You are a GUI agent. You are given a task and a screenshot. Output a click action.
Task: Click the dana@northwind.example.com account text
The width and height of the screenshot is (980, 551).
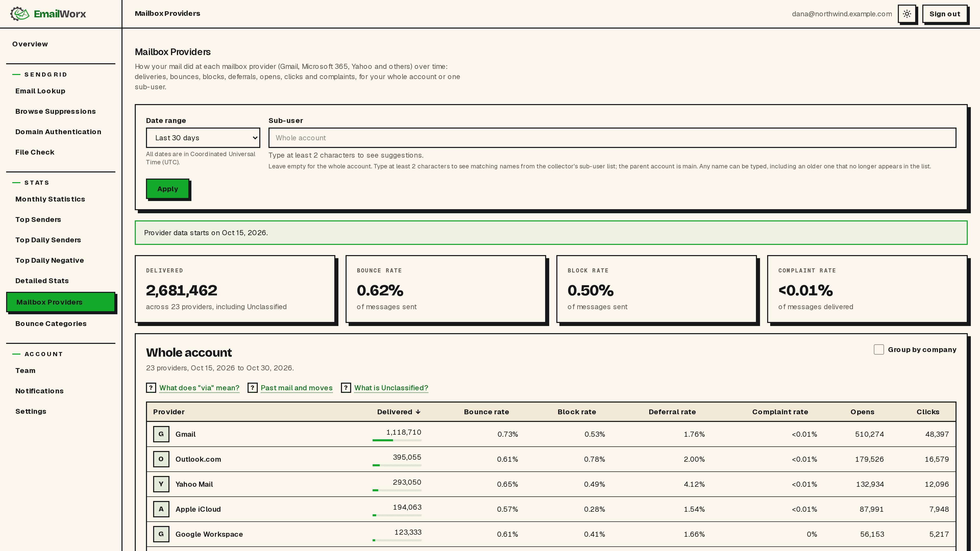[x=842, y=14]
